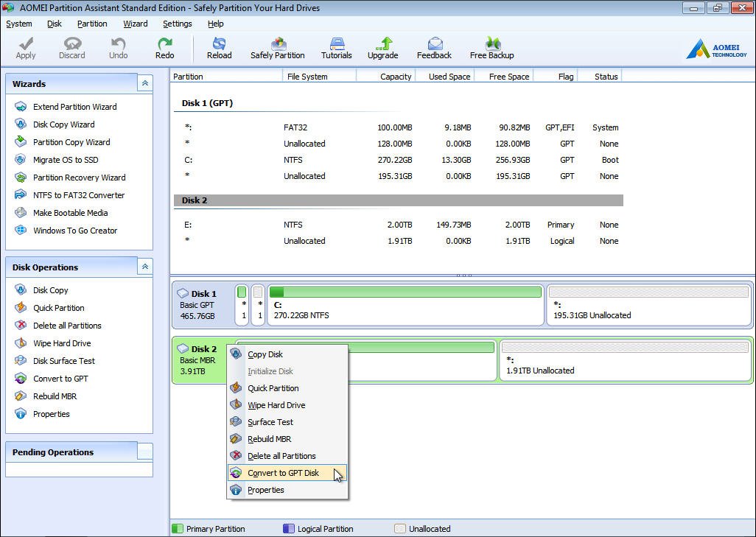Viewport: 756px width, 537px height.
Task: Open Migrate OS to SSD wizard
Action: pos(65,160)
